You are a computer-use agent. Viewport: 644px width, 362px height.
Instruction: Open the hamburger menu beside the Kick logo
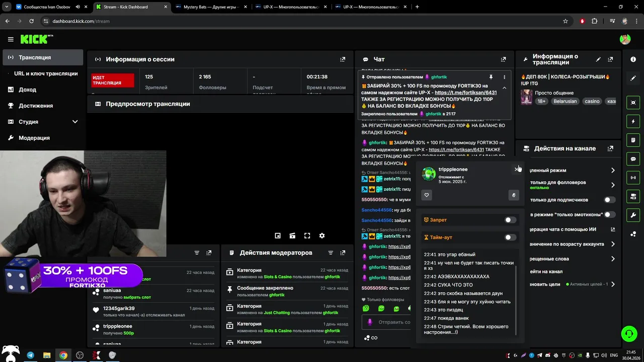(11, 39)
